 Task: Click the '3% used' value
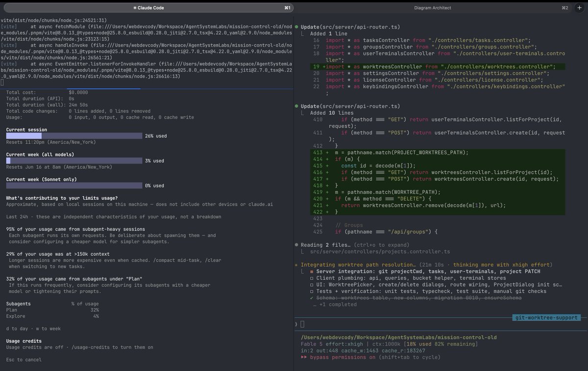154,161
